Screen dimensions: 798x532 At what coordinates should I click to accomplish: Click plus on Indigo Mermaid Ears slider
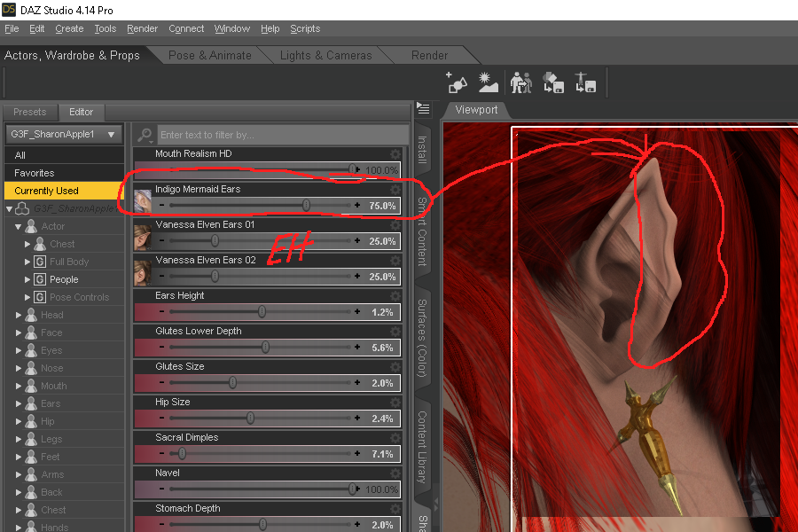coord(357,205)
